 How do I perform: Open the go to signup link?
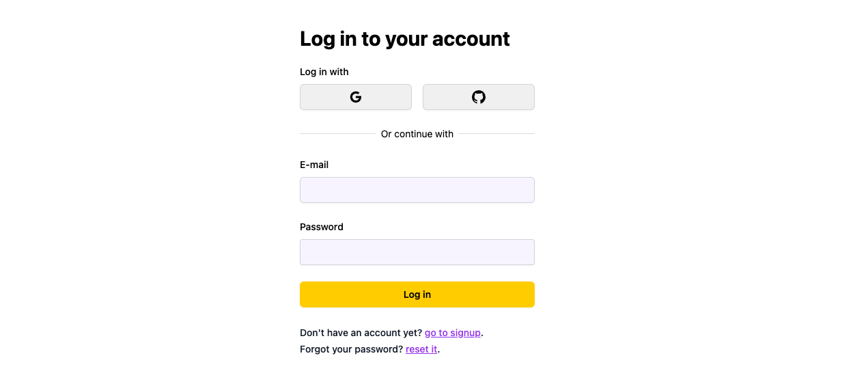452,333
